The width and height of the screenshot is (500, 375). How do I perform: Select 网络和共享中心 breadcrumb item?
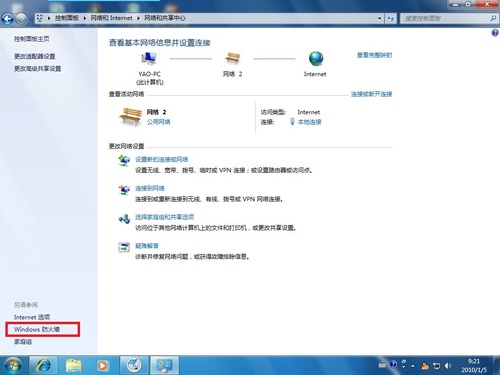pyautogui.click(x=165, y=18)
